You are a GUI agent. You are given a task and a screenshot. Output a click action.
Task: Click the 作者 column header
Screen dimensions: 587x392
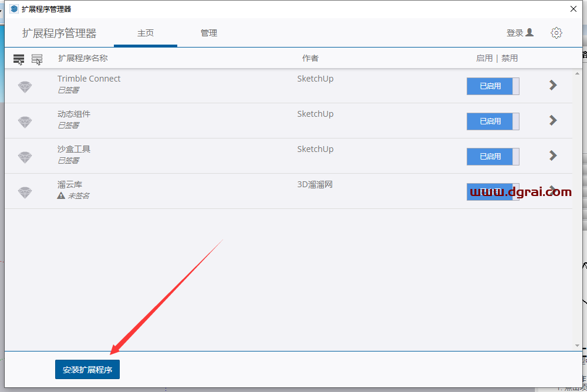pos(311,58)
